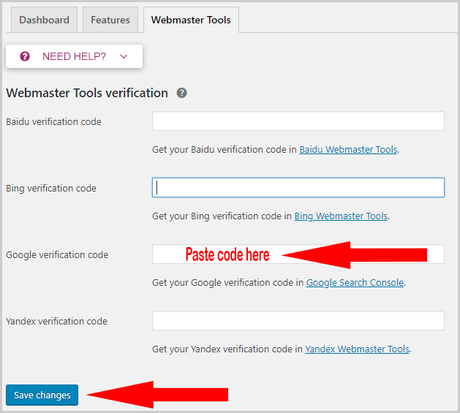
Task: Open the Google Search Console link
Action: [x=355, y=283]
